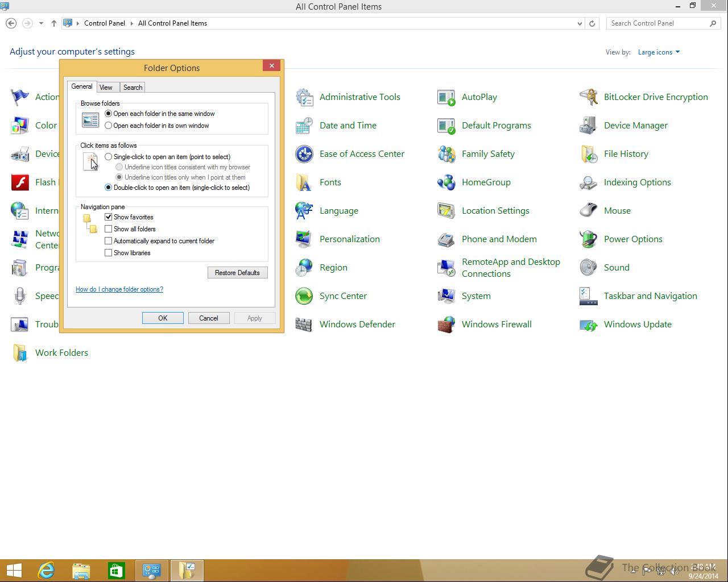Open RemoteApp and Desktop Connections icon
728x582 pixels.
coord(446,268)
